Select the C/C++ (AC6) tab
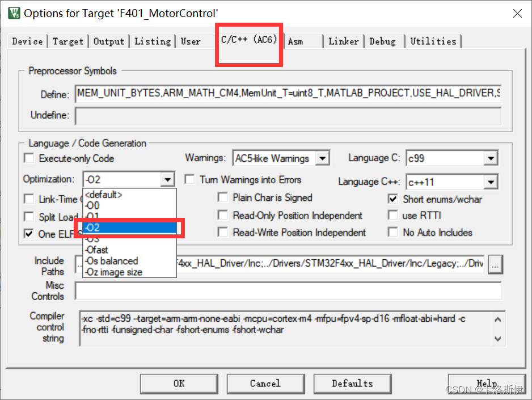The image size is (532, 400). pos(249,40)
